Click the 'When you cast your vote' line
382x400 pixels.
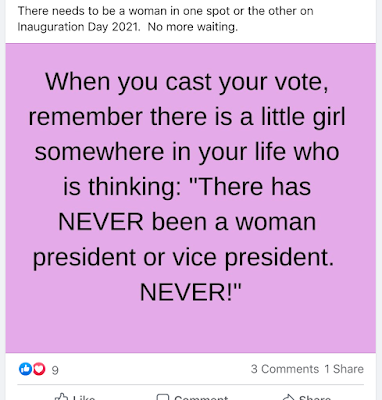[187, 82]
